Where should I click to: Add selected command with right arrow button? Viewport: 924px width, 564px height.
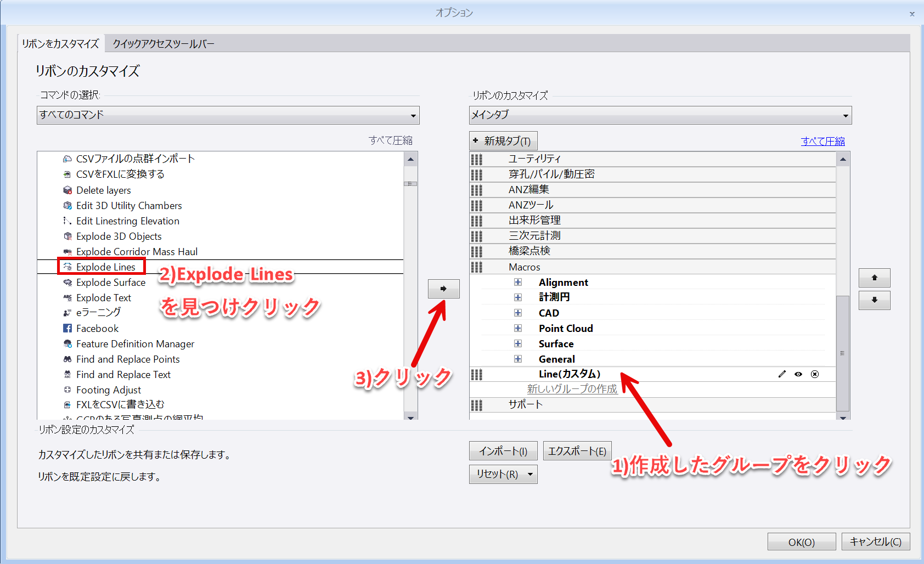point(444,289)
